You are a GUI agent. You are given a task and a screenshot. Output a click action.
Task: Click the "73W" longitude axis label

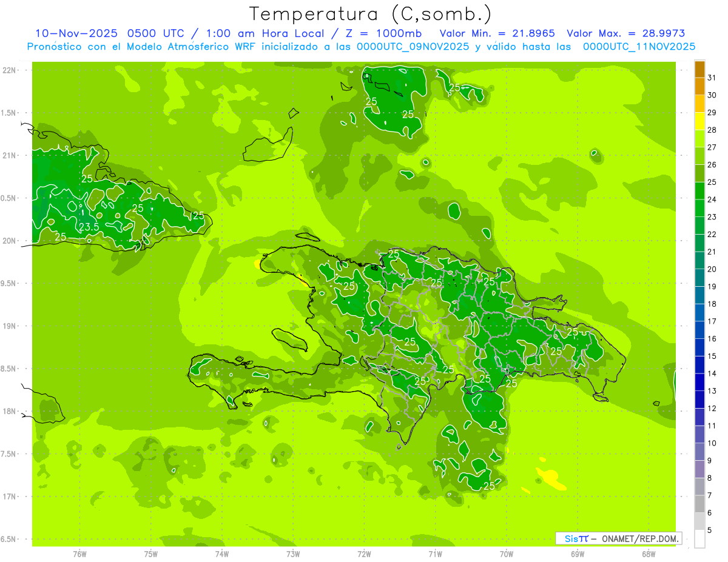(293, 554)
